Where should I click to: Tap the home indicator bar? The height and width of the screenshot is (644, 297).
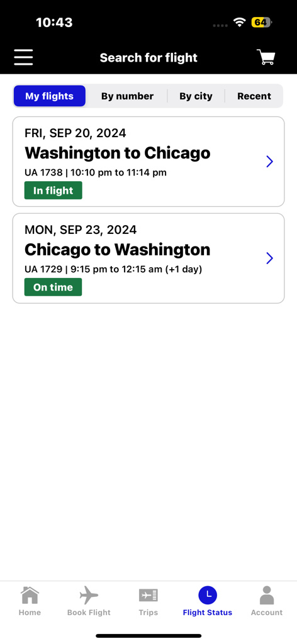[148, 636]
